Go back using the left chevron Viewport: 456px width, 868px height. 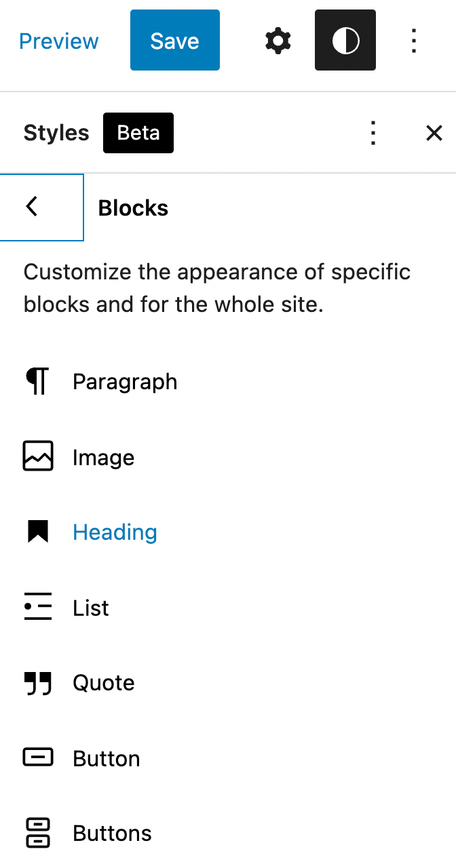pos(32,207)
